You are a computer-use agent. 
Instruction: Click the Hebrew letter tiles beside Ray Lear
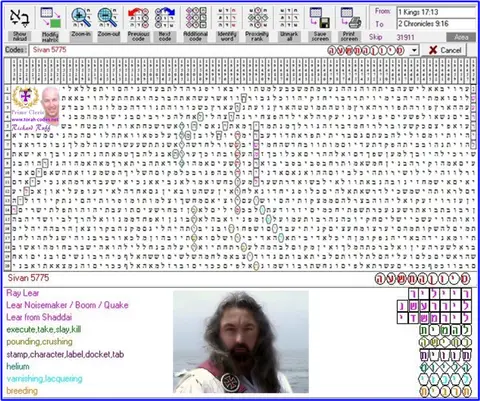(440, 294)
